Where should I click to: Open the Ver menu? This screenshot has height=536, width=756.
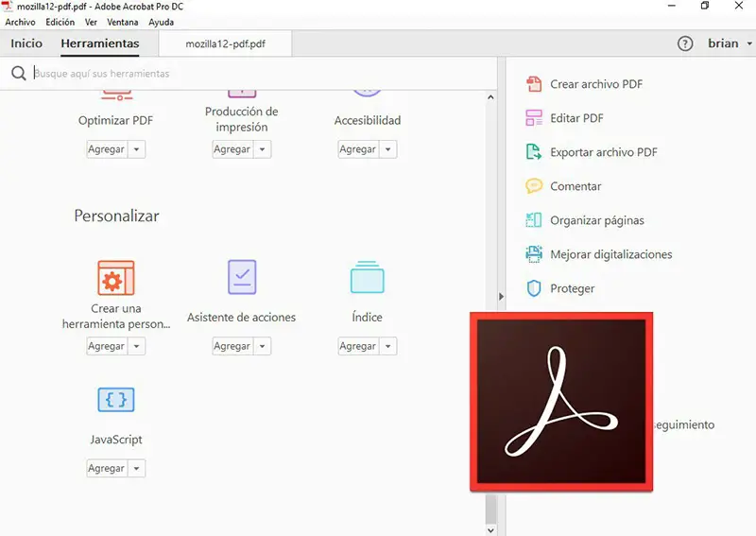pyautogui.click(x=91, y=22)
